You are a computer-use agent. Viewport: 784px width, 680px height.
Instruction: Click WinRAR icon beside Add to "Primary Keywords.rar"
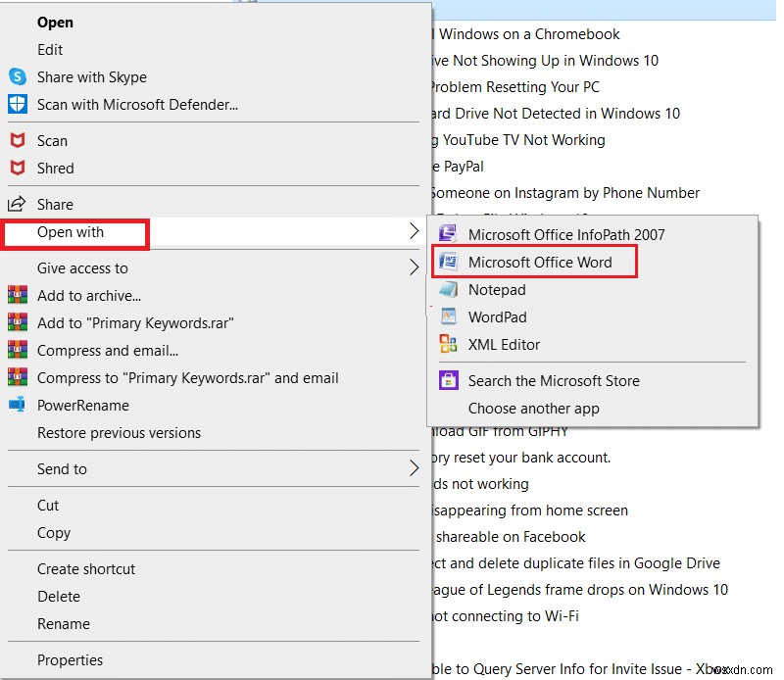pos(18,322)
